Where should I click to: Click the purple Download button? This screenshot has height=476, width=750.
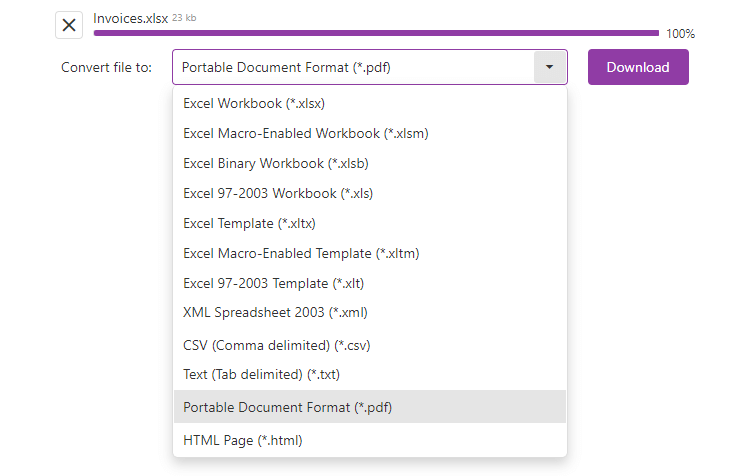click(x=638, y=68)
